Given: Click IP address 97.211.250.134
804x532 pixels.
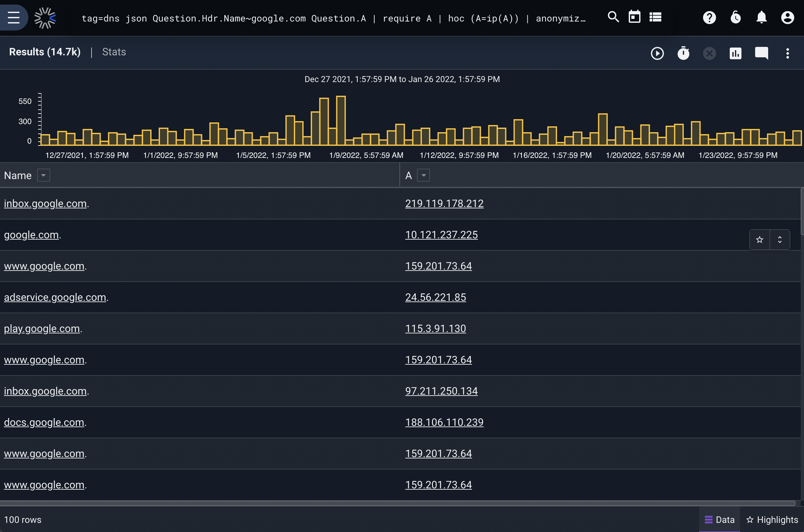Looking at the screenshot, I should 441,391.
